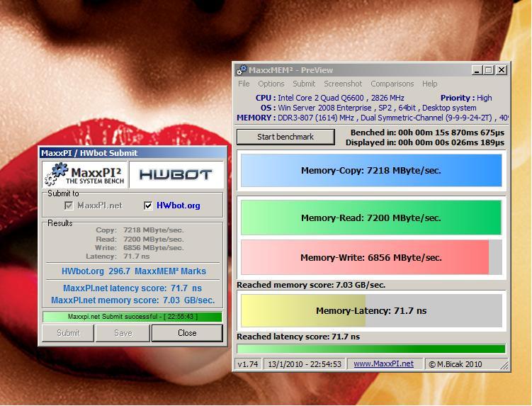Click the resize grip of MaxxMEM² window
The image size is (532, 406).
[504, 366]
